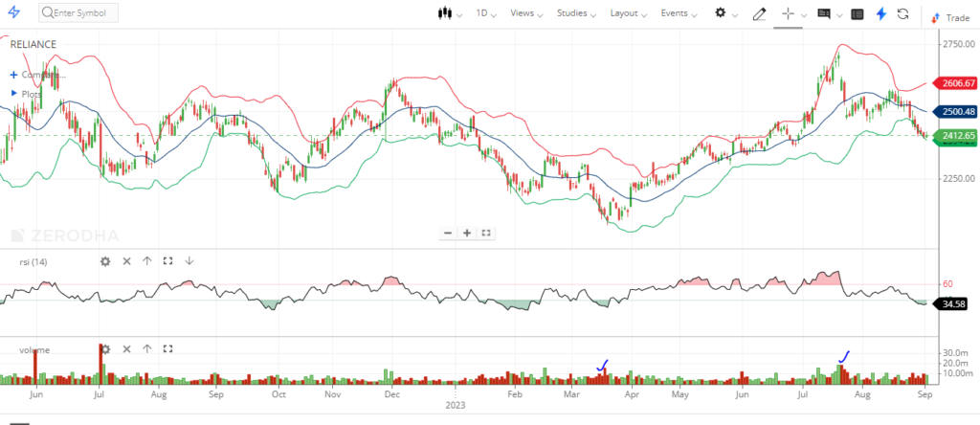Expand the annotation dropdown arrow

click(840, 15)
